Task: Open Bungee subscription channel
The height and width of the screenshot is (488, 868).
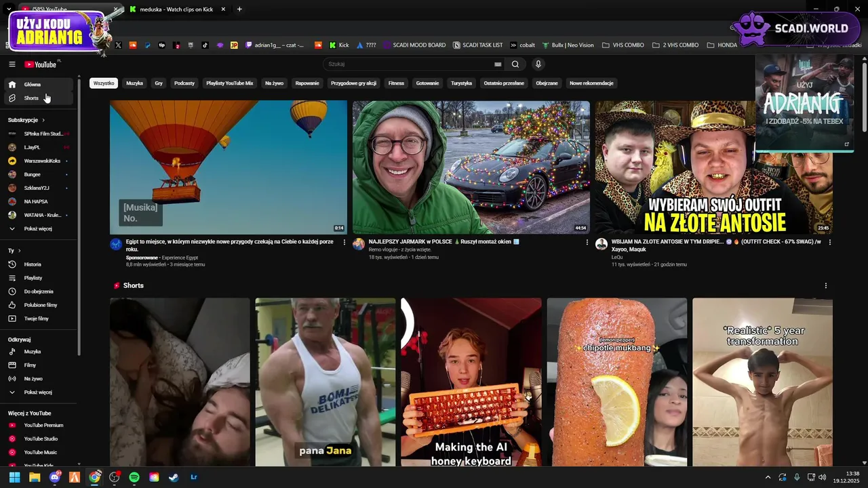Action: [39, 174]
